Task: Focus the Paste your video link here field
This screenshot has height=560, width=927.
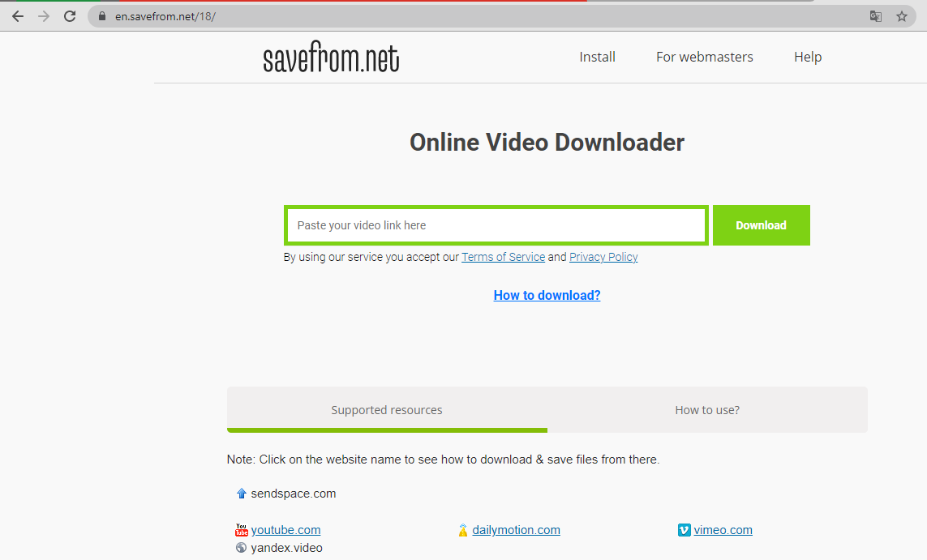Action: [x=496, y=225]
